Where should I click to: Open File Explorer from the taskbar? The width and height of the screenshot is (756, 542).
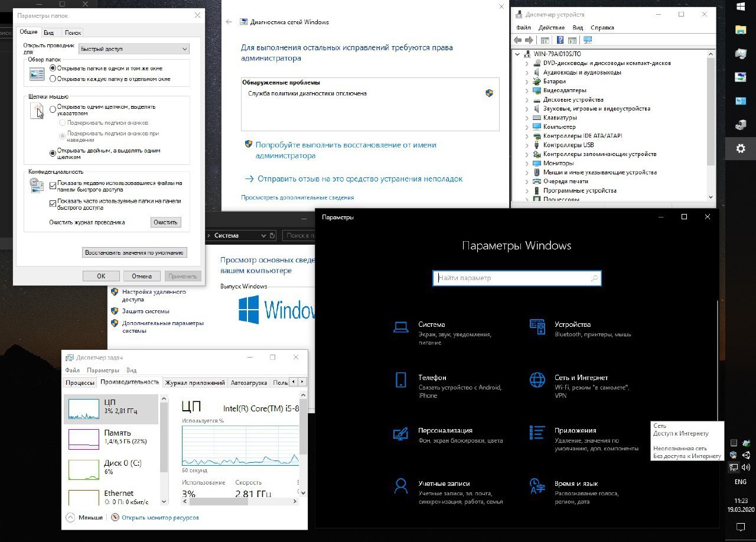coord(741,30)
